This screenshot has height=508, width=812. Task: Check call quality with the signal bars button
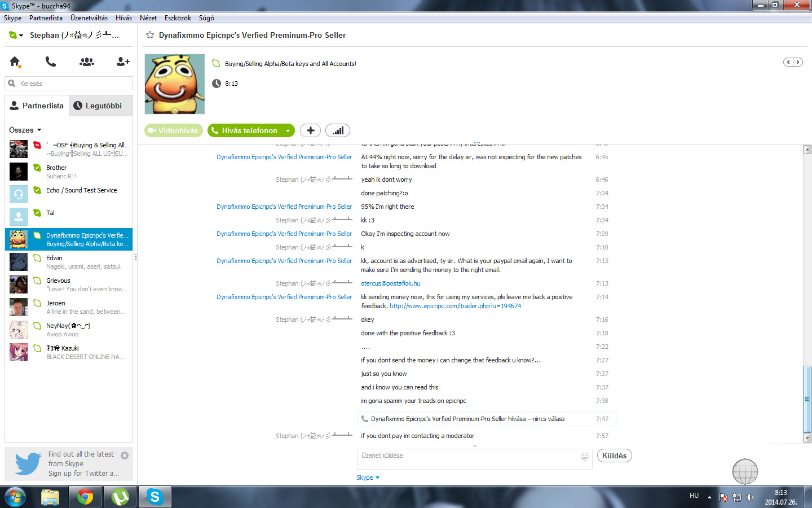coord(338,130)
